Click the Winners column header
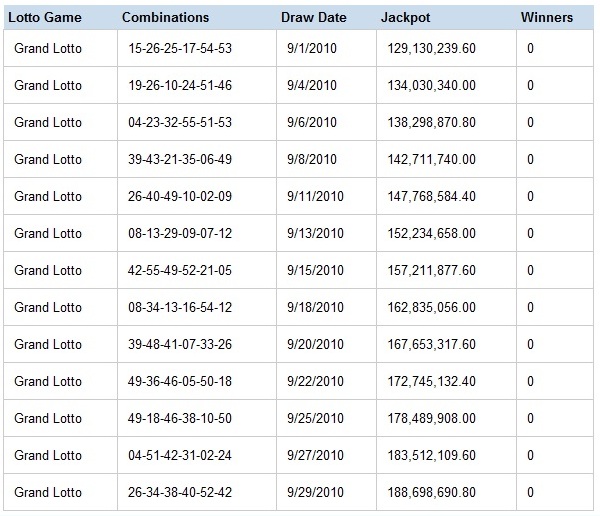The image size is (600, 516). point(546,17)
